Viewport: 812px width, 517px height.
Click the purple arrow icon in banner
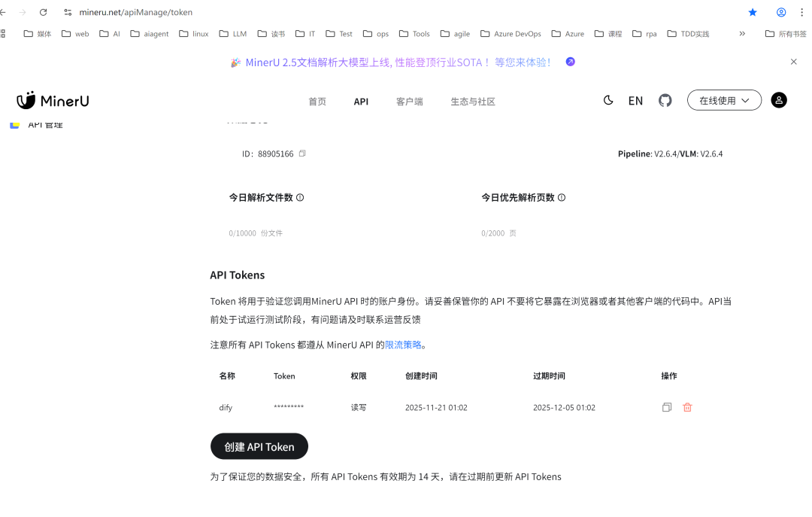coord(570,62)
